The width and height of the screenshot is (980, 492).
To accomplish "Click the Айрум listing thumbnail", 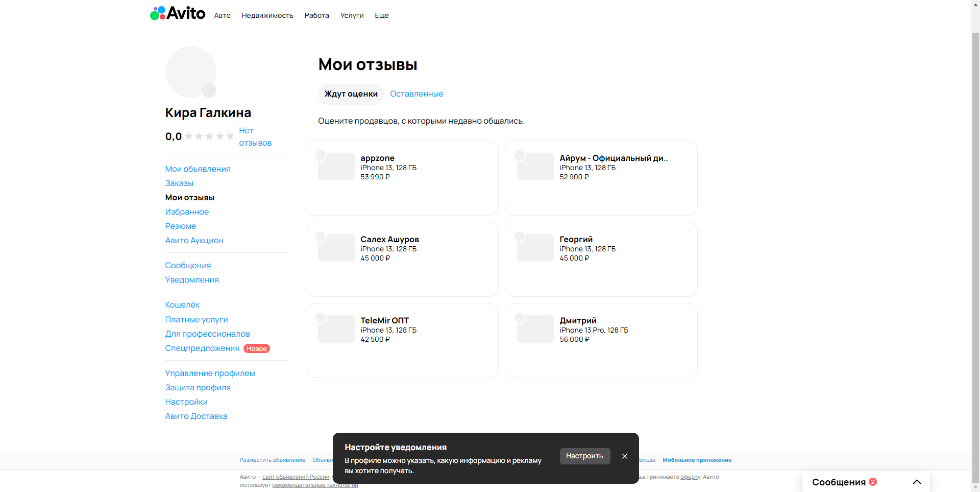I will pos(535,167).
